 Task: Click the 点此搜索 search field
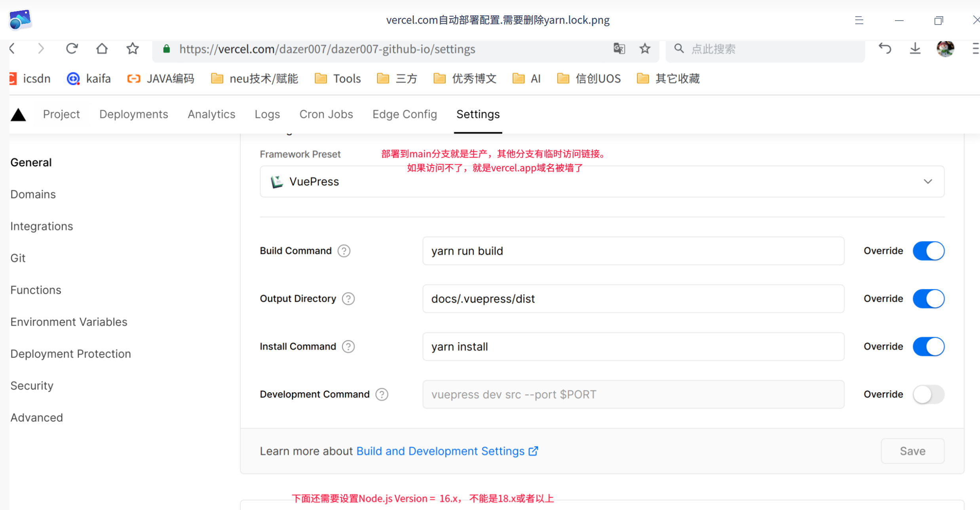click(752, 48)
